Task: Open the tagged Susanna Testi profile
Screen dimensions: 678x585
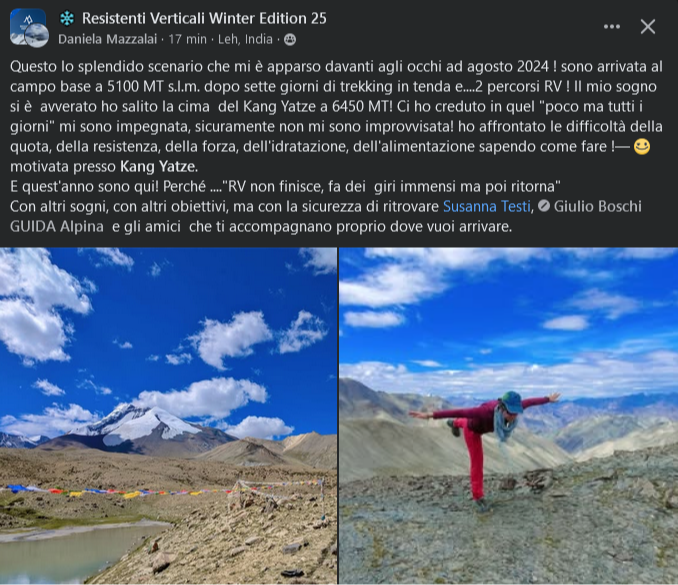Action: pos(486,206)
